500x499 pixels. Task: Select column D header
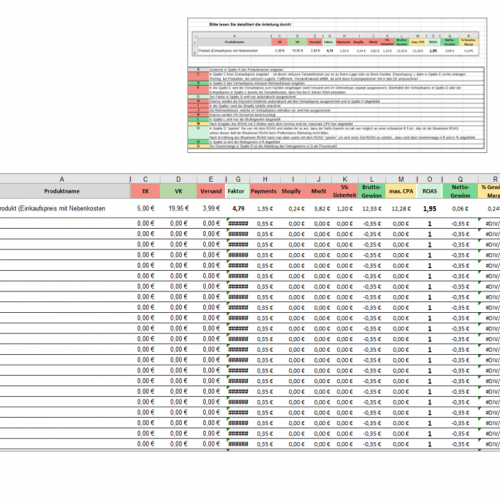(178, 179)
